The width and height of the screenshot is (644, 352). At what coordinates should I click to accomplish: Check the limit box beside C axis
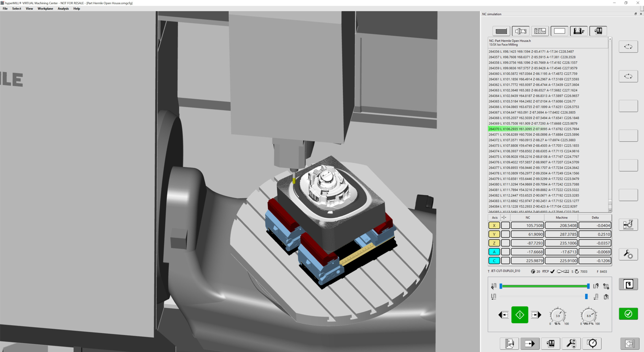505,260
